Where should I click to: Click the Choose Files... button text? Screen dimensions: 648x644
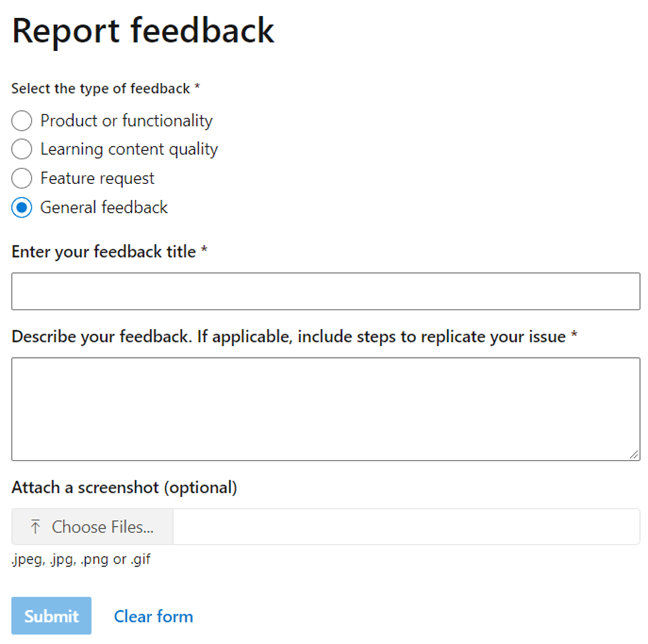[103, 527]
